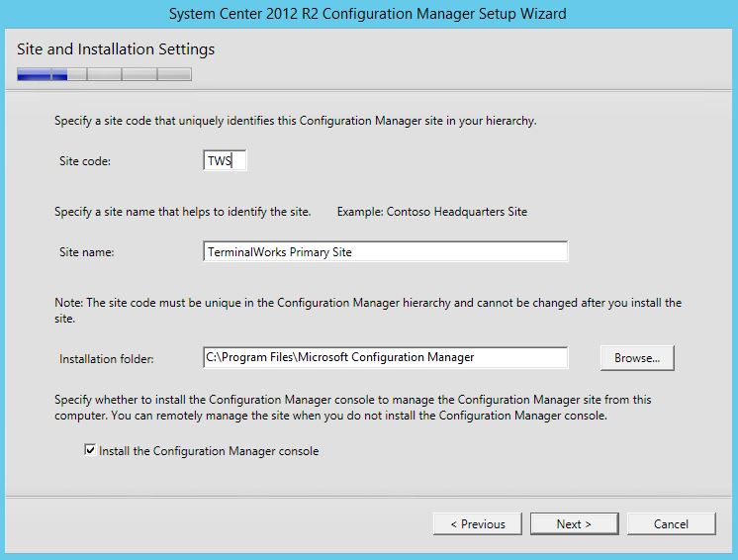Click the instruction about specifying a site code
738x560 pixels.
coord(296,121)
